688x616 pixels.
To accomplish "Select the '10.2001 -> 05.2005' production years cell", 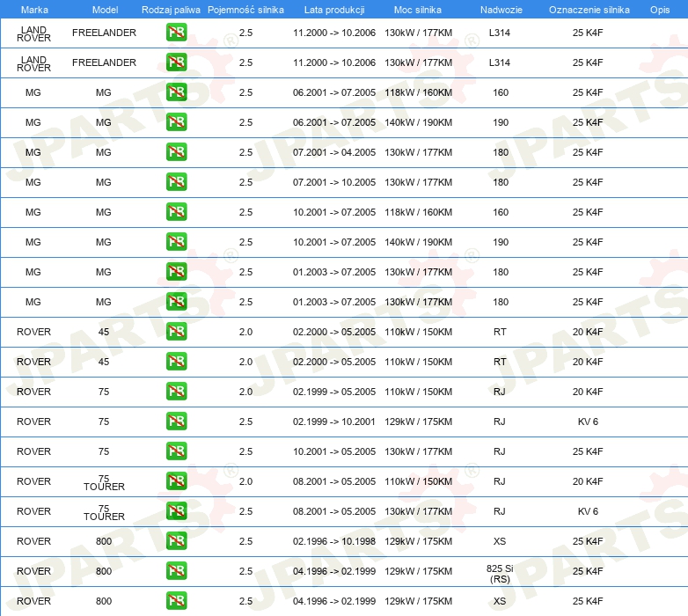I will (x=334, y=451).
